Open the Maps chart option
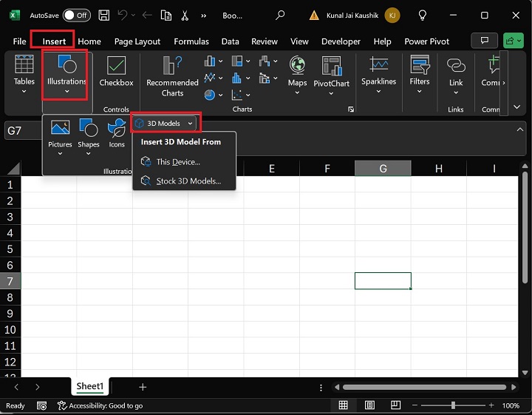The image size is (532, 415). click(298, 72)
